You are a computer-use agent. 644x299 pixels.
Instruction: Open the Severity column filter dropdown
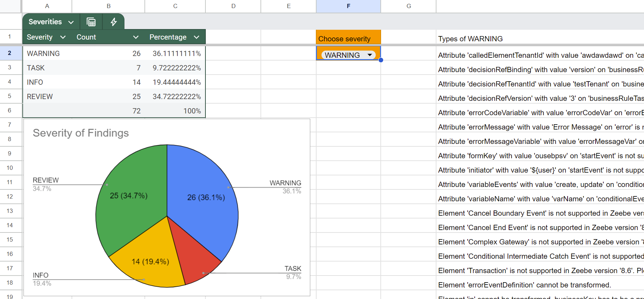point(63,37)
